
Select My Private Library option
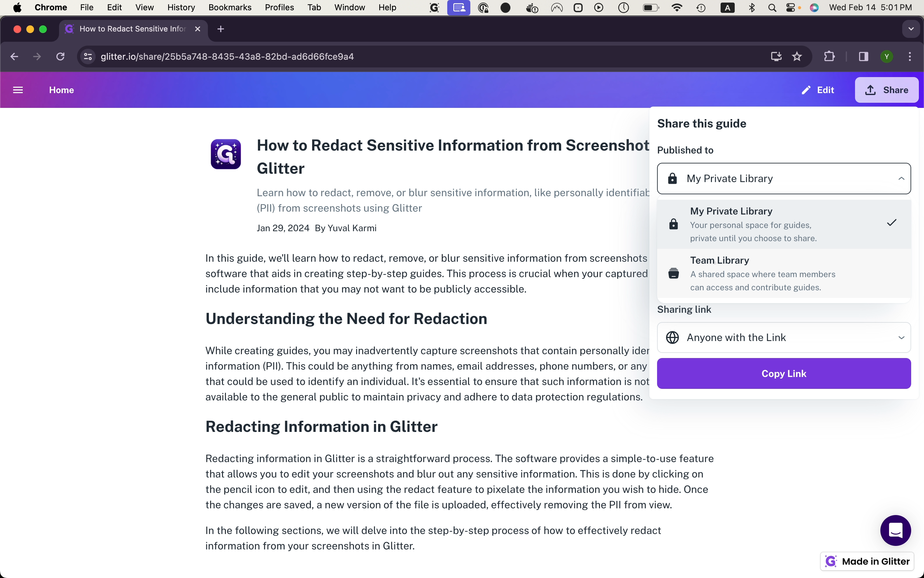784,224
